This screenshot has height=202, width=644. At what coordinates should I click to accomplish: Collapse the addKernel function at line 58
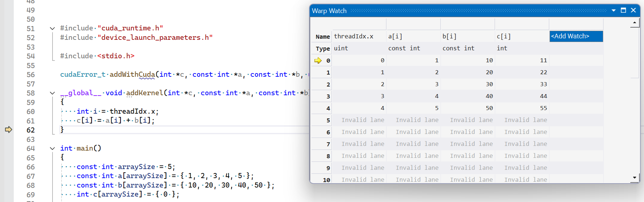[x=52, y=93]
